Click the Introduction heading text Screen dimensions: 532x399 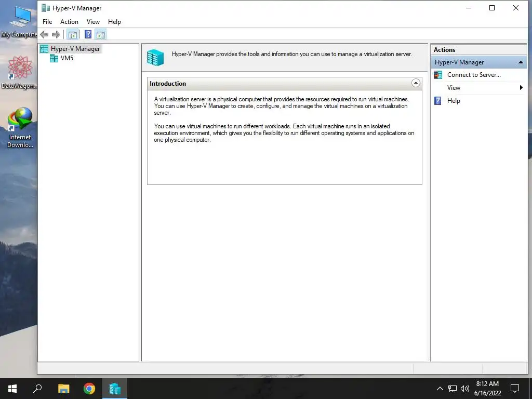pos(168,84)
